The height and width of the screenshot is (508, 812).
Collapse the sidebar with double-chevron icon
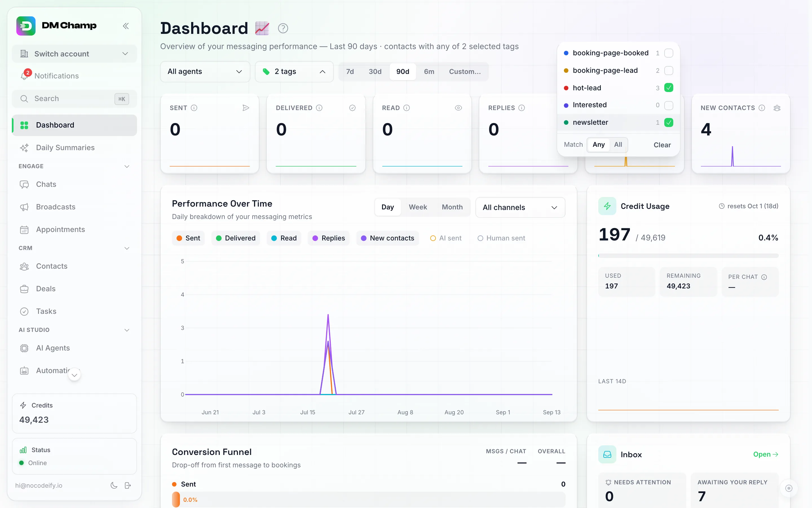tap(126, 26)
